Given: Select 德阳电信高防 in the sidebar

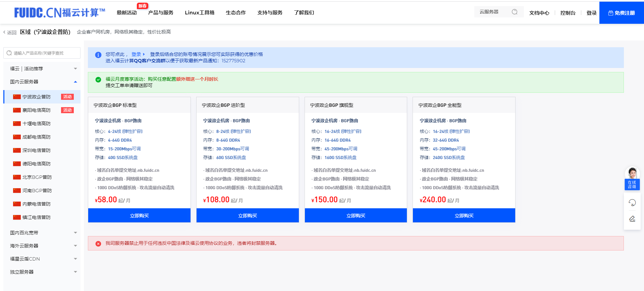Looking at the screenshot, I should coord(42,164).
